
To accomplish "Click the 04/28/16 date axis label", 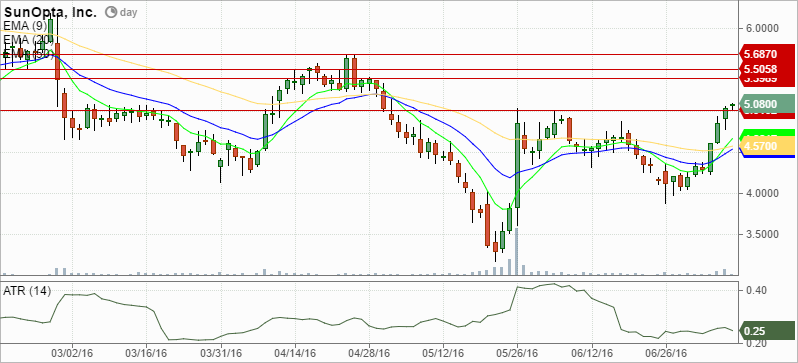I will (x=369, y=353).
